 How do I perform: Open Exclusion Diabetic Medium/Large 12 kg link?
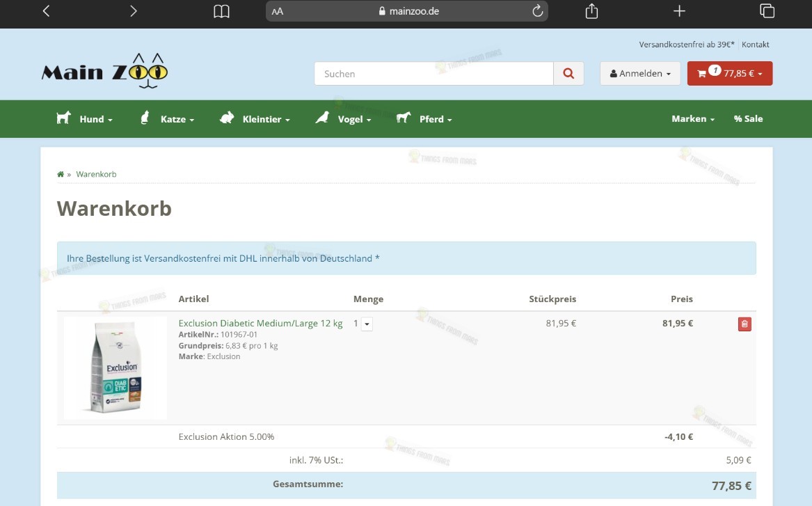[260, 323]
